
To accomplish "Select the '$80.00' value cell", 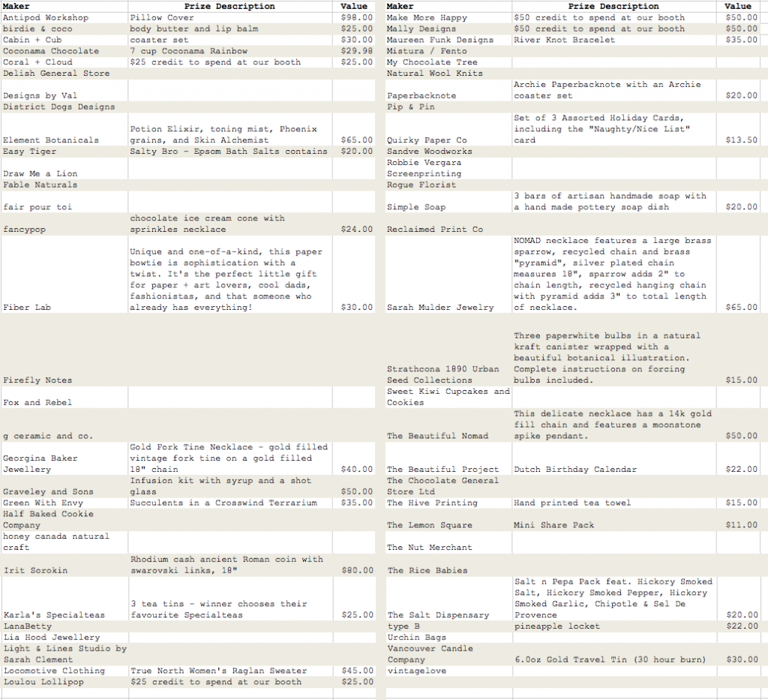I will pyautogui.click(x=354, y=565).
